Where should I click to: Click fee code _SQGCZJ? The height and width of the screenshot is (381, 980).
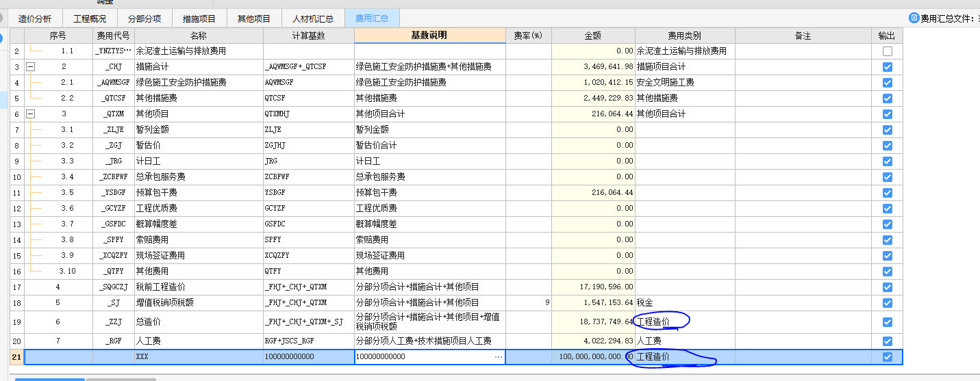tap(114, 287)
